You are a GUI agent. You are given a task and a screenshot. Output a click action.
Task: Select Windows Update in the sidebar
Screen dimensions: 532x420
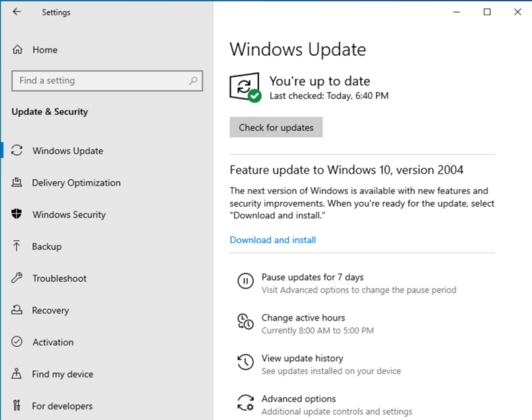click(68, 151)
